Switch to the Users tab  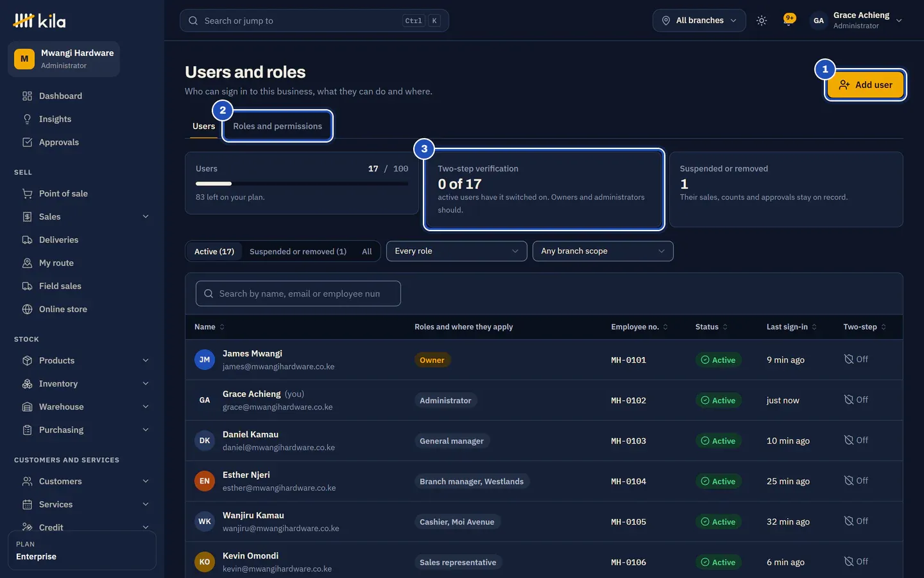coord(204,127)
